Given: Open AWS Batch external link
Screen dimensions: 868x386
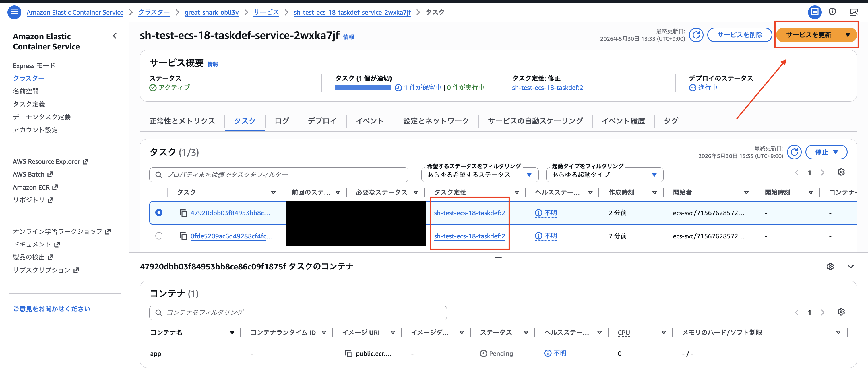Looking at the screenshot, I should pos(33,174).
